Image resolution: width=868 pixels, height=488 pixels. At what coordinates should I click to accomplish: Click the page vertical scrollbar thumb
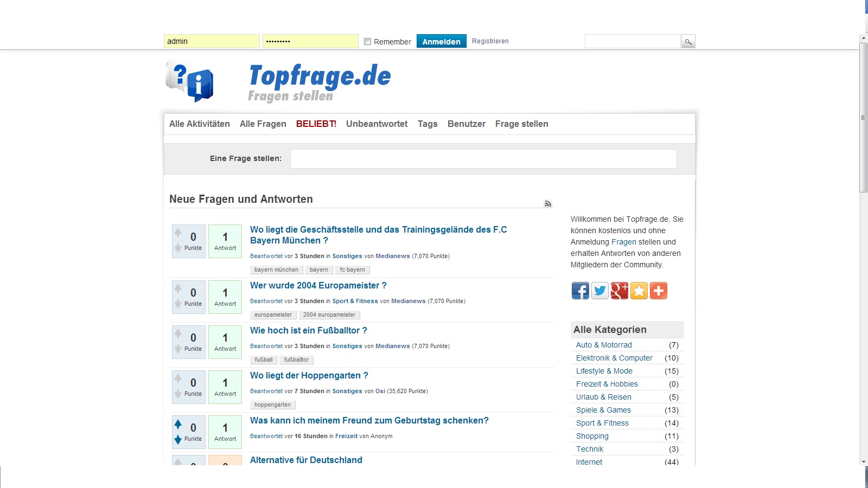click(x=864, y=118)
